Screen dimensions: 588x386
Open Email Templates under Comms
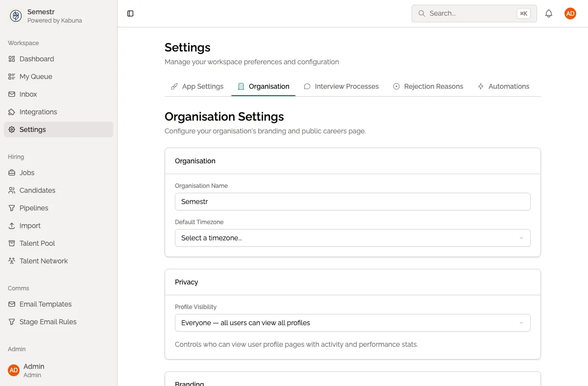(x=46, y=304)
